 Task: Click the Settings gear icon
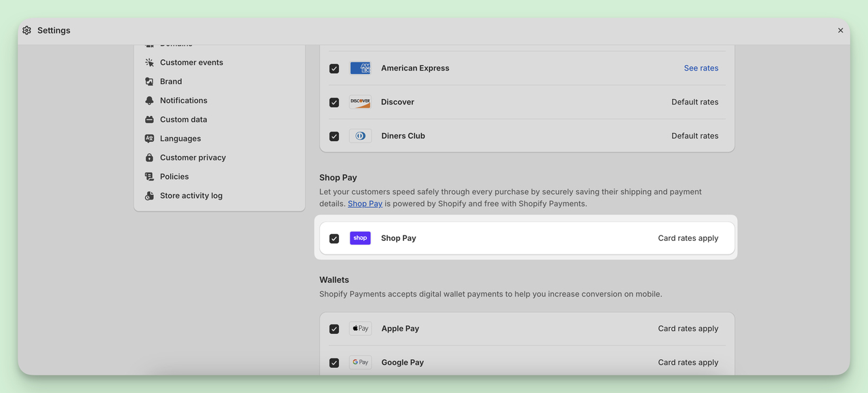[26, 30]
